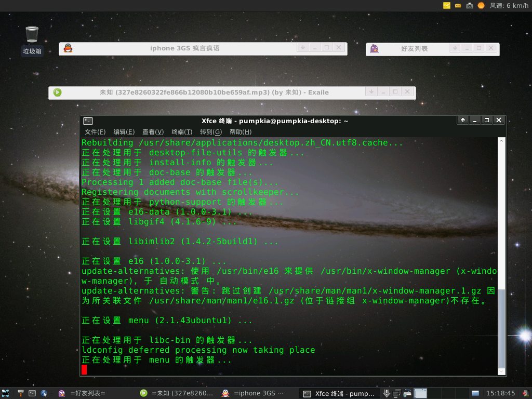Launch the web browser globe icon
The image size is (532, 399).
(44, 393)
